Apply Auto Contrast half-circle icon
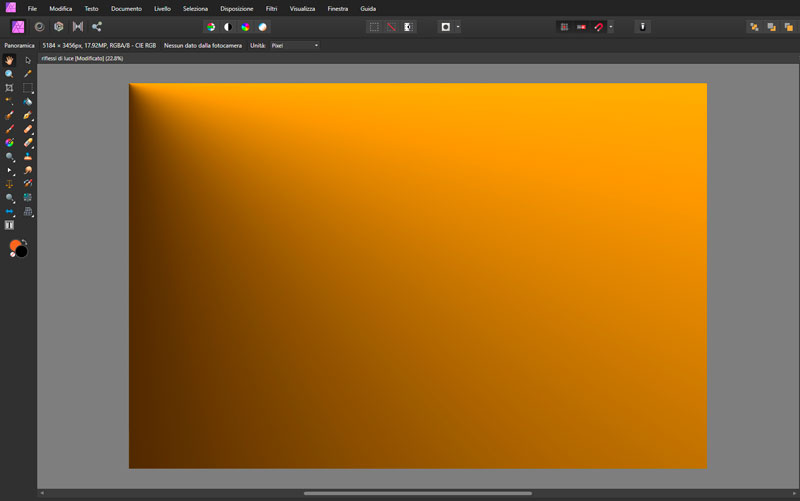 (x=228, y=27)
